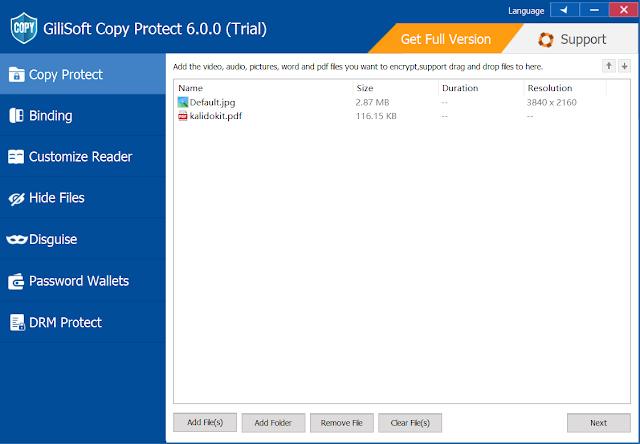640x444 pixels.
Task: Move selected file down with arrow
Action: [624, 66]
